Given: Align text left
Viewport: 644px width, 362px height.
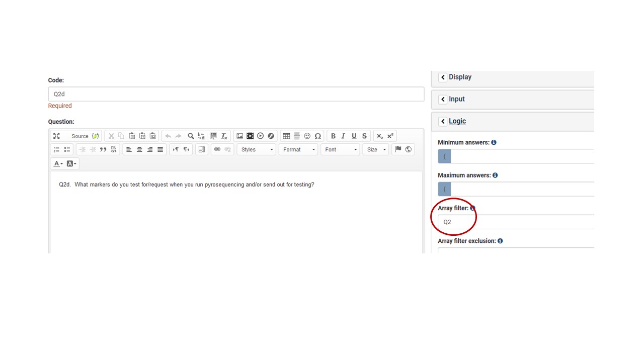Looking at the screenshot, I should click(x=129, y=150).
